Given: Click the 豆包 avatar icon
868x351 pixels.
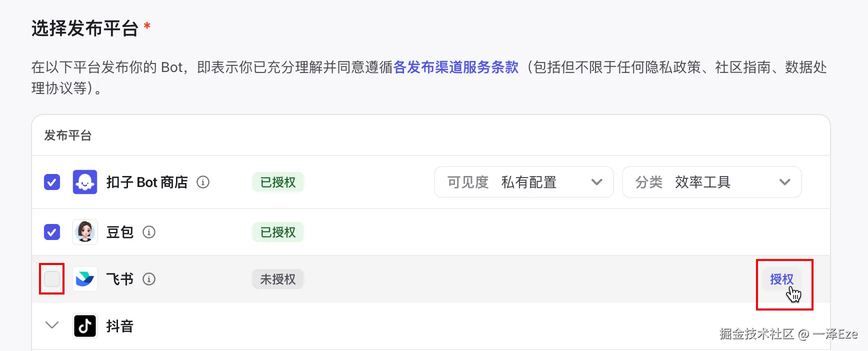Looking at the screenshot, I should [85, 232].
